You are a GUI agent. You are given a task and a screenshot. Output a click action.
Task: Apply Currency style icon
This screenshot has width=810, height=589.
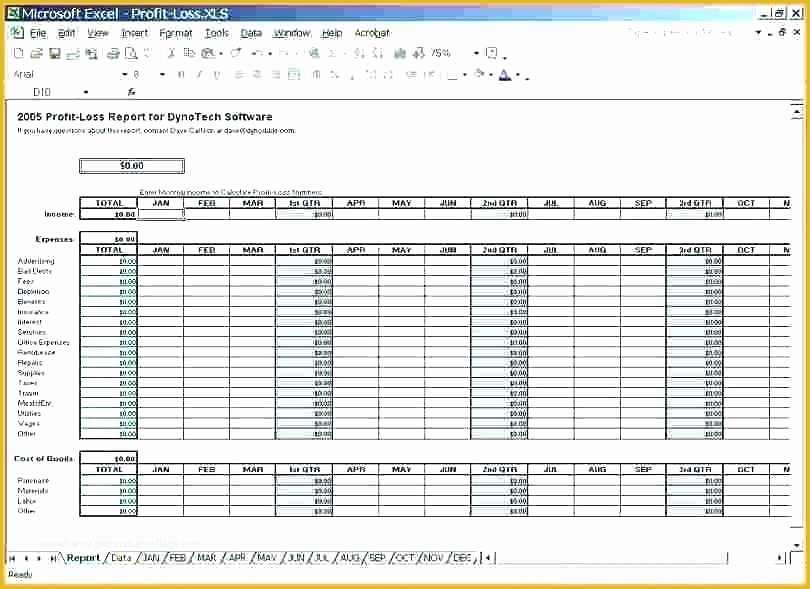click(x=316, y=75)
